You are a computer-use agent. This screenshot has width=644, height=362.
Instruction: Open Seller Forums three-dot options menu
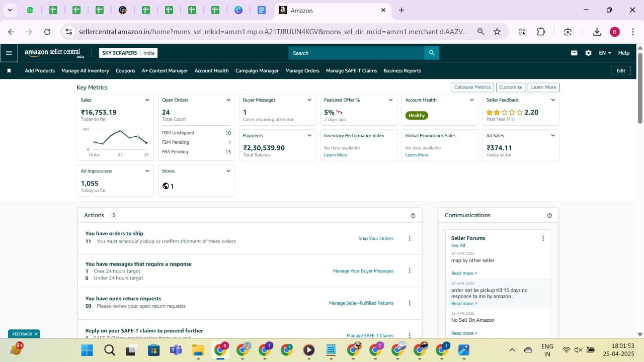(x=543, y=238)
